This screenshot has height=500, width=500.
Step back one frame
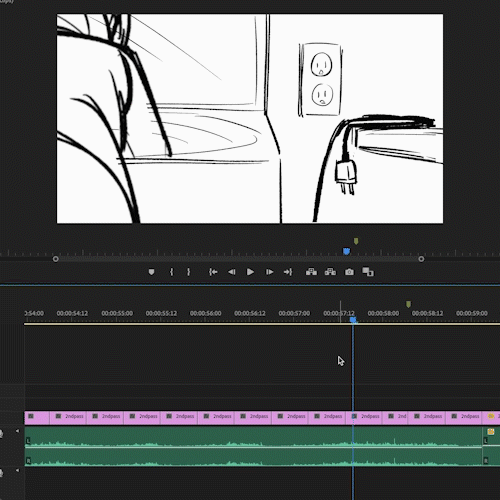(x=232, y=272)
